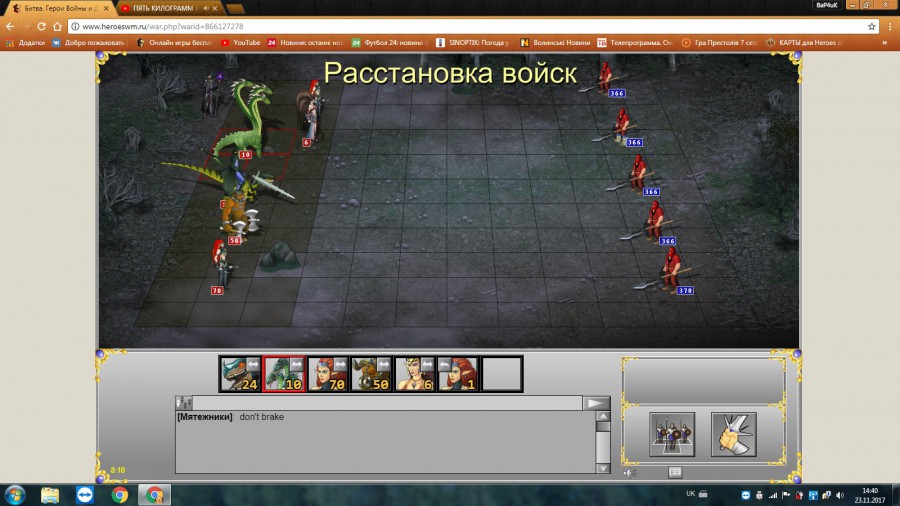Click the split arrow on the 70 unit card

(x=340, y=364)
